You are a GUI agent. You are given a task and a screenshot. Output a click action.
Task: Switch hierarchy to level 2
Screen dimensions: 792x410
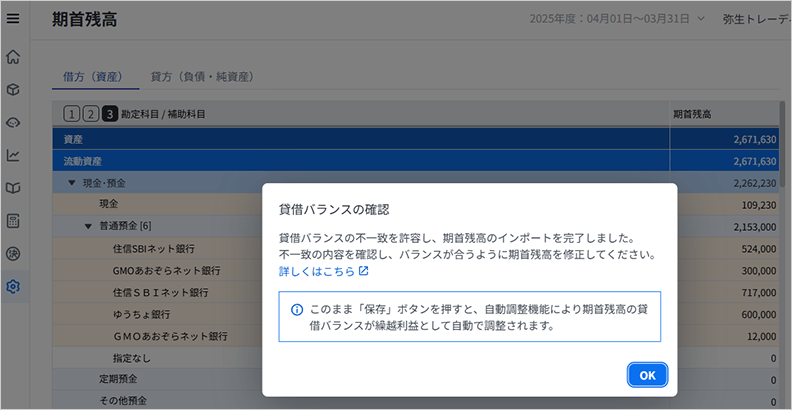(90, 114)
